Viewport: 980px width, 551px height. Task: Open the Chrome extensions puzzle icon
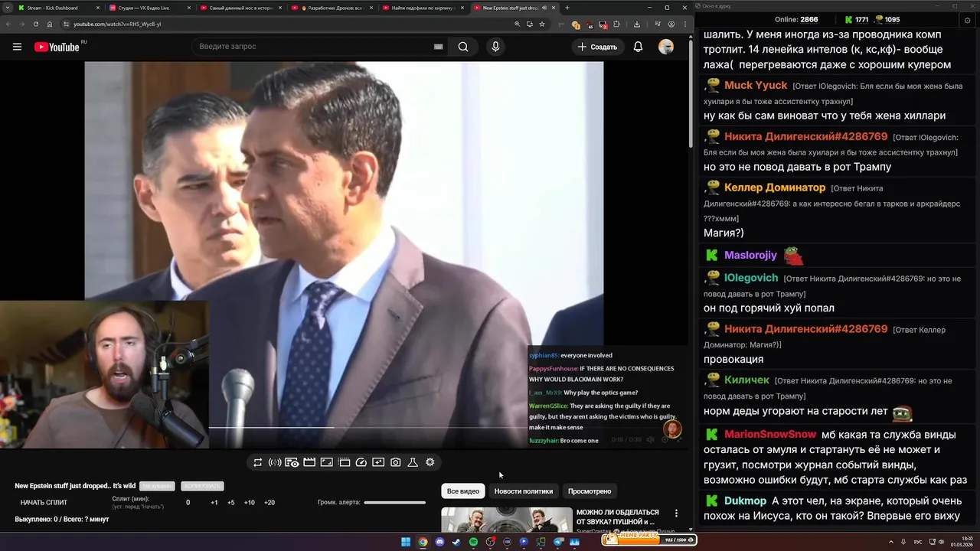(x=616, y=24)
